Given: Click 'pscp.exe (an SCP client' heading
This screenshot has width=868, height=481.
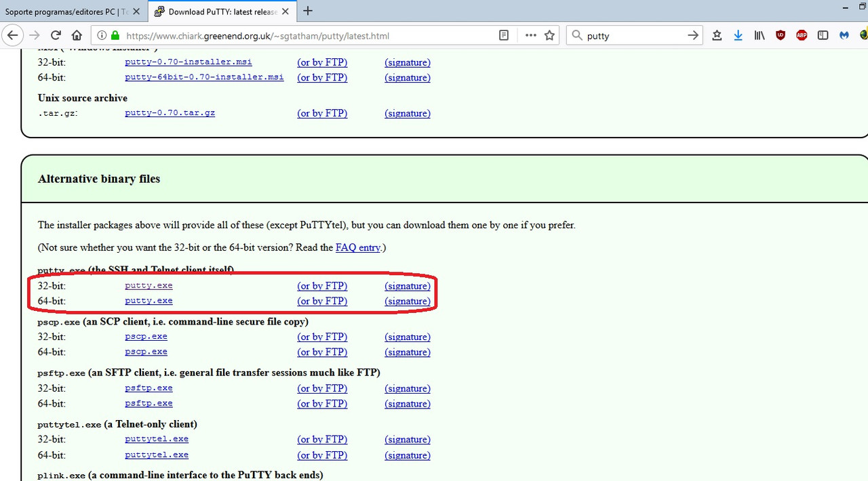Looking at the screenshot, I should point(173,322).
